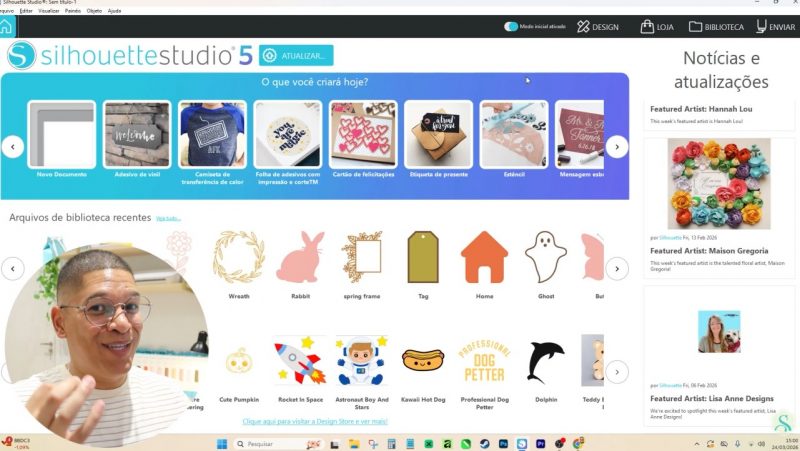Show next store designs in bottom row

click(x=617, y=372)
